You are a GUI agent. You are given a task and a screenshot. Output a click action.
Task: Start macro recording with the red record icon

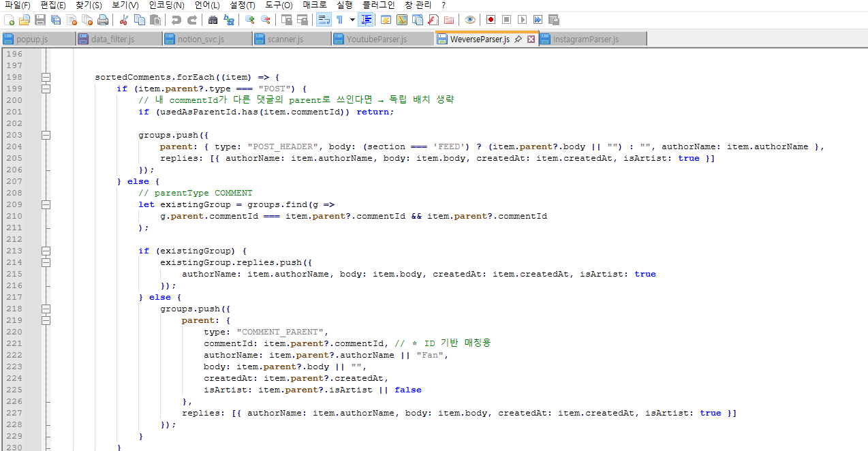tap(490, 20)
